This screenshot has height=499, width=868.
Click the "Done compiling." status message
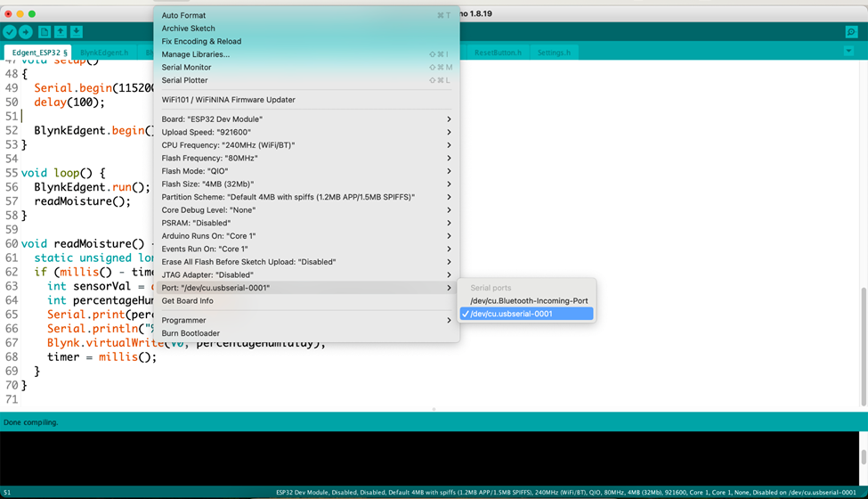pos(30,422)
